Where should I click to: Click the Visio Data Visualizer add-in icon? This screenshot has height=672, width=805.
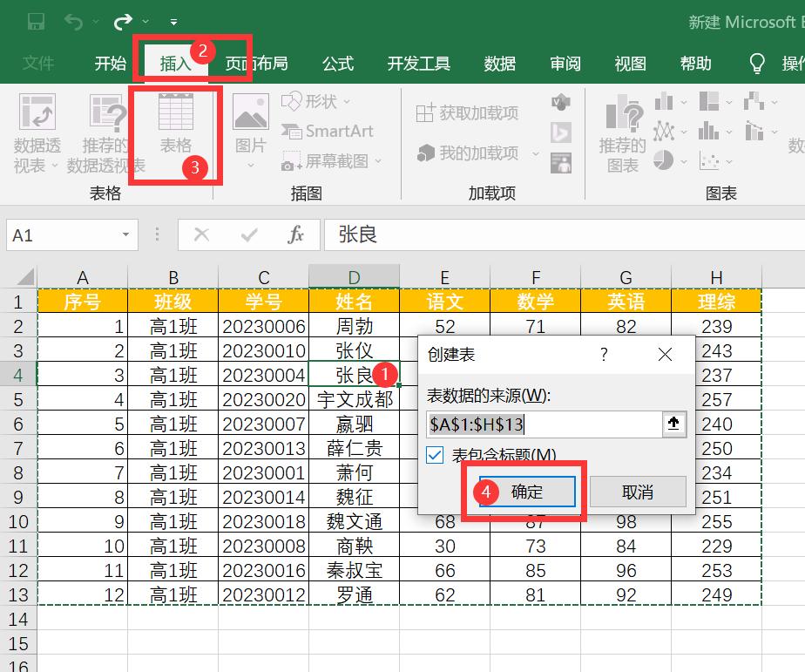pyautogui.click(x=561, y=101)
